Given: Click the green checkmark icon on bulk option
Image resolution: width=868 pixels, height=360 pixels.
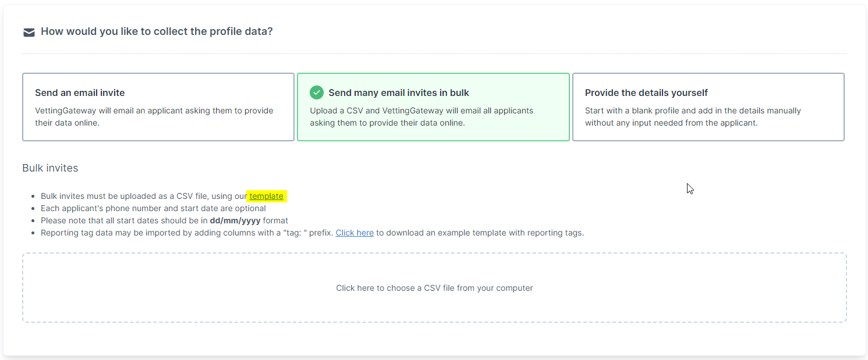Looking at the screenshot, I should point(317,92).
